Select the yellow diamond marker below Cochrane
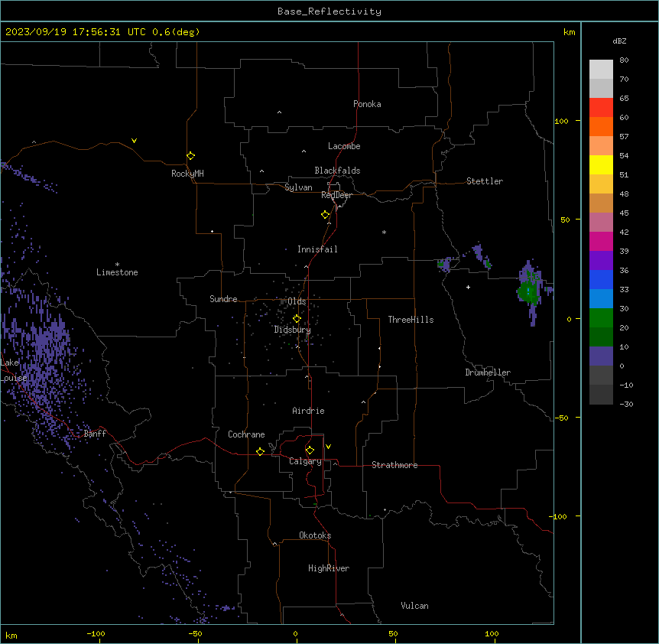 pyautogui.click(x=260, y=451)
